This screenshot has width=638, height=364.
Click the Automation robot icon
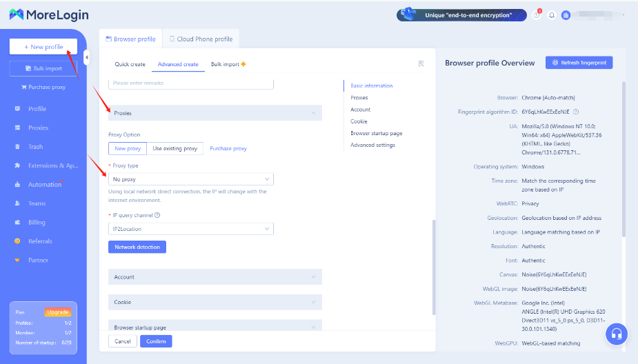[x=17, y=184]
